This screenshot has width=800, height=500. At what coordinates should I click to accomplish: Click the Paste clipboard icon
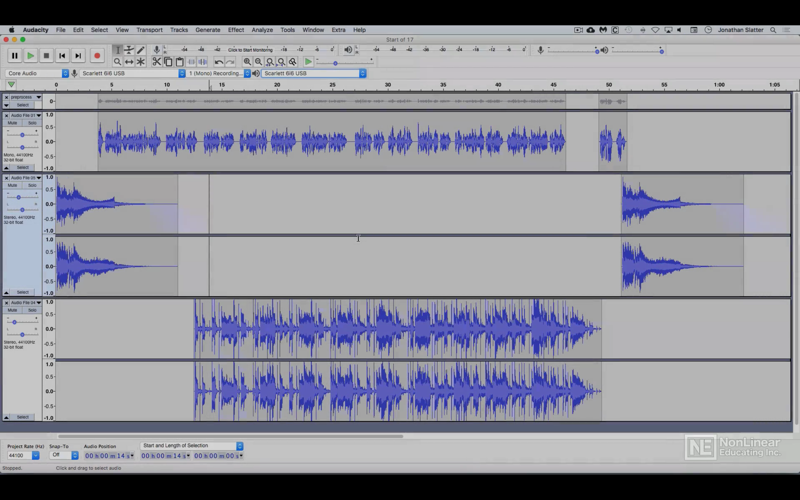(180, 62)
